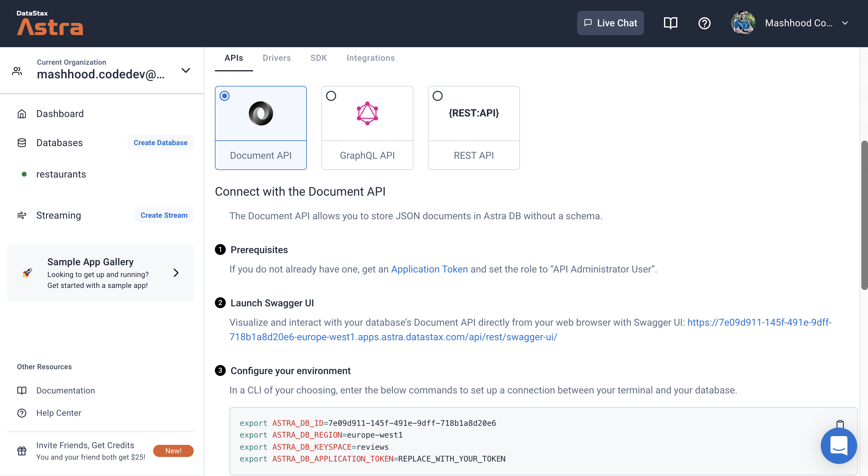Open the Documentation resource link
The height and width of the screenshot is (476, 868).
pos(66,390)
